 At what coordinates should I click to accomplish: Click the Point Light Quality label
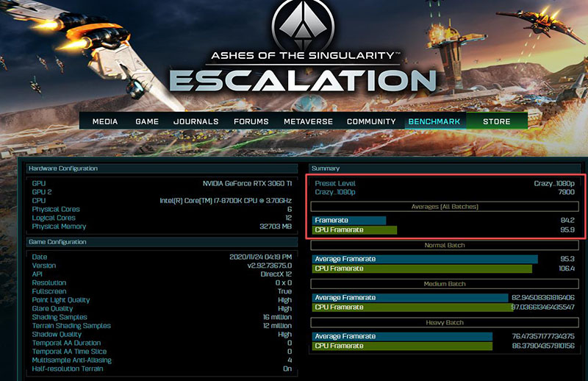pyautogui.click(x=61, y=300)
